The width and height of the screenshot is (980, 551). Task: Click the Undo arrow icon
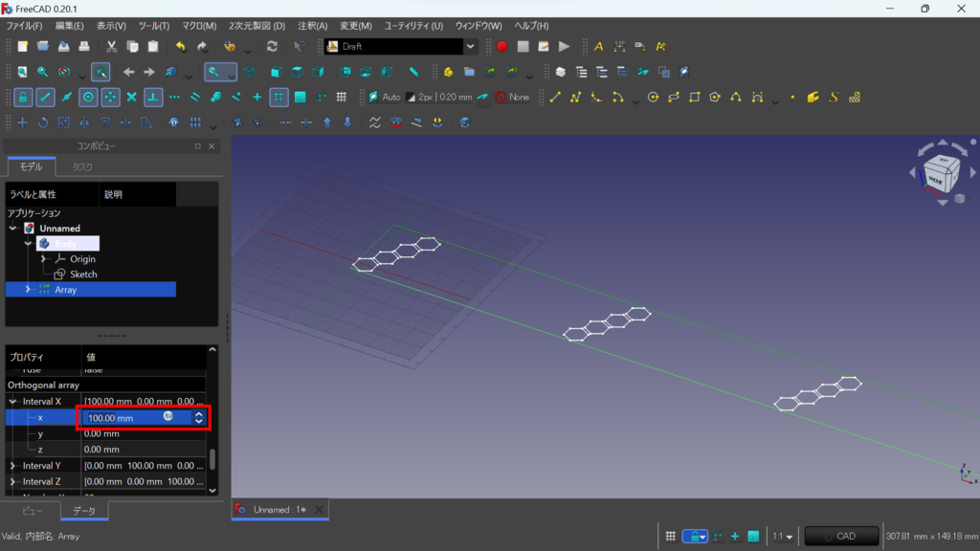point(181,46)
